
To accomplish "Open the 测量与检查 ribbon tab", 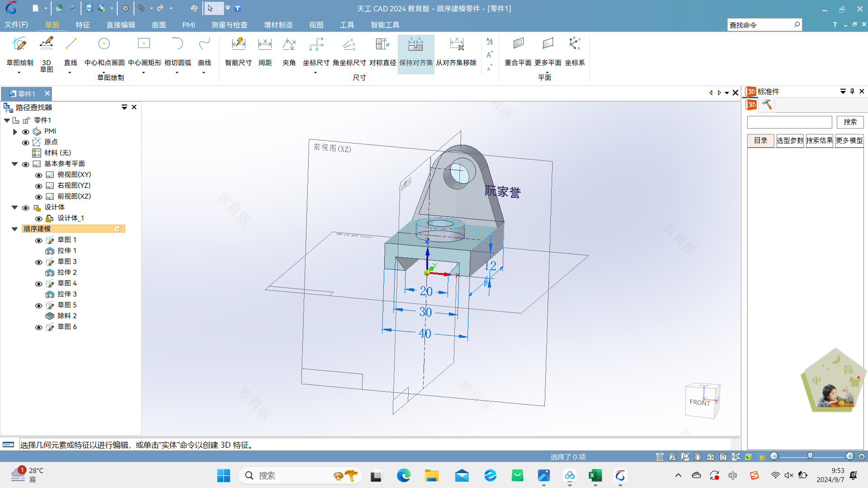I will (x=229, y=25).
